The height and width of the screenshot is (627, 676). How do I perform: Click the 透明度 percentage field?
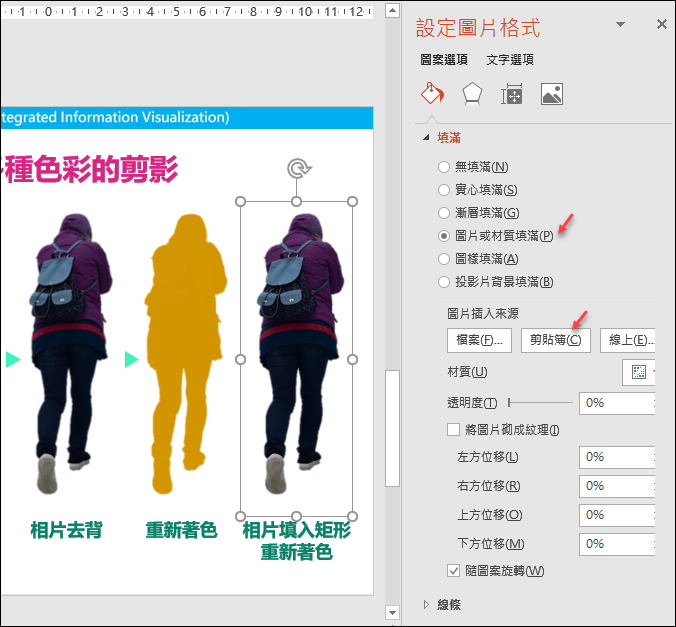617,403
